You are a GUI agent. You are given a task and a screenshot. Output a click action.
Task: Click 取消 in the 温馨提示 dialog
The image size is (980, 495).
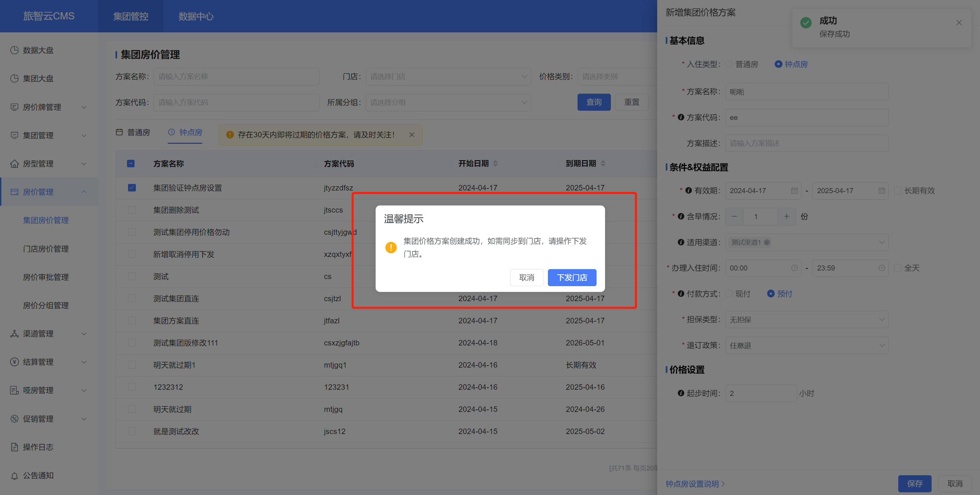click(526, 277)
